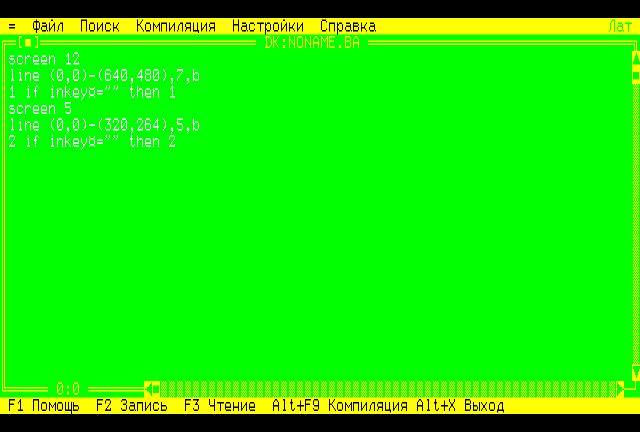The width and height of the screenshot is (640, 432).
Task: Click the window close box in title frame
Action: (28, 43)
